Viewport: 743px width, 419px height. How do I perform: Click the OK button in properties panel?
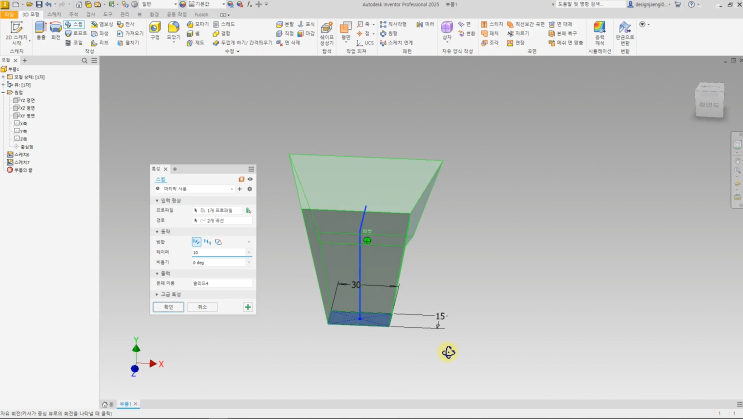(168, 307)
